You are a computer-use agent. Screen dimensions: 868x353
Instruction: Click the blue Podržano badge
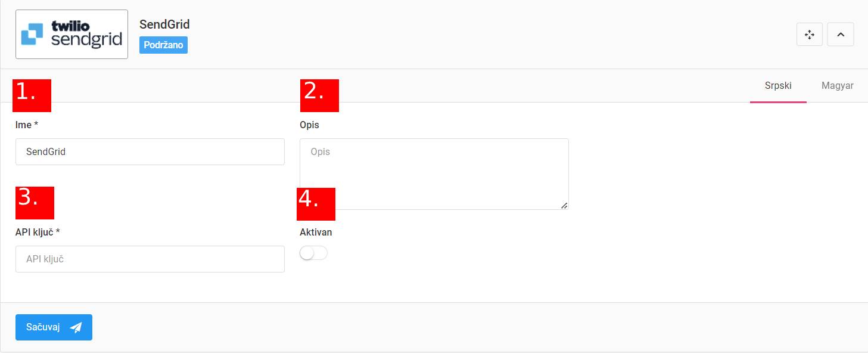(163, 45)
